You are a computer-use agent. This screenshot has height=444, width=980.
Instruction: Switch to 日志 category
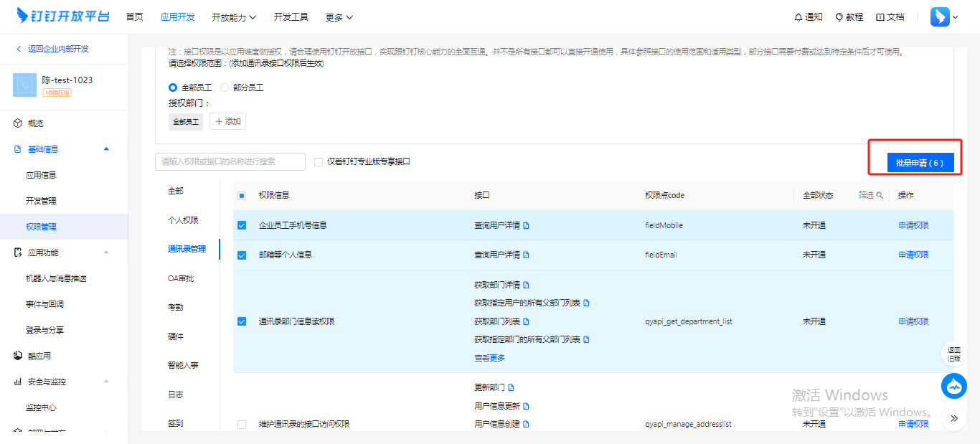176,395
